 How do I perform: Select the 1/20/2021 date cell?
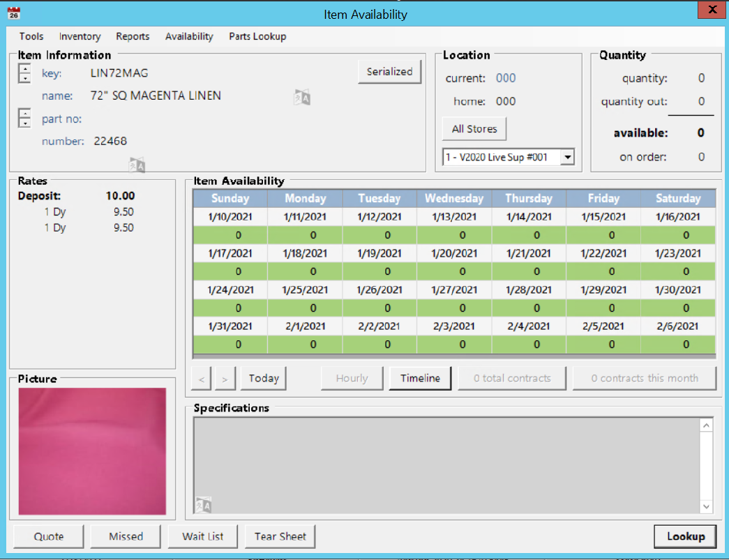tap(454, 253)
